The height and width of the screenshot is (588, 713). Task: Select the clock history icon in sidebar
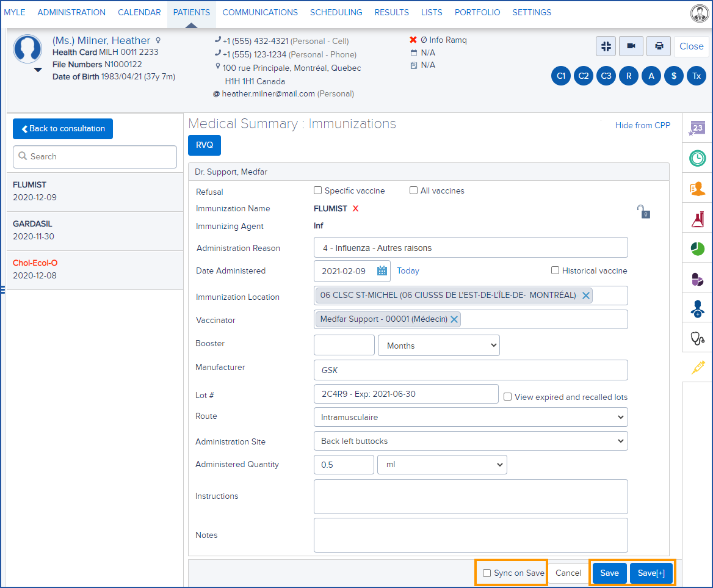pyautogui.click(x=697, y=158)
